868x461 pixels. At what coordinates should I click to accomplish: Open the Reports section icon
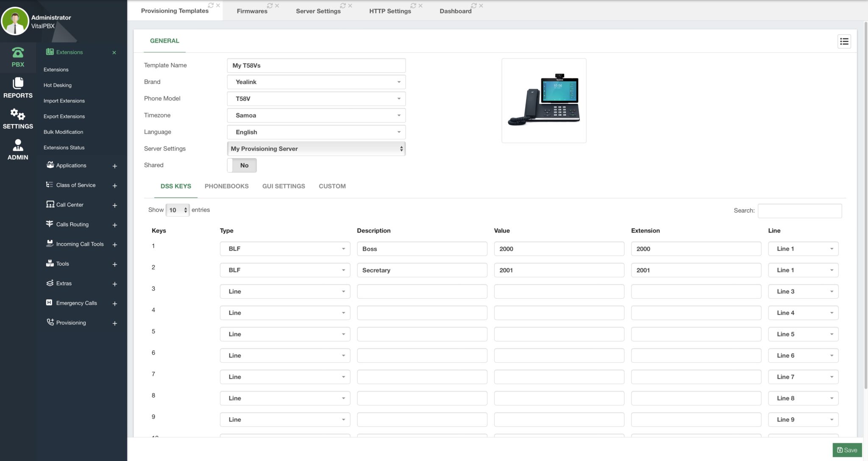[18, 83]
